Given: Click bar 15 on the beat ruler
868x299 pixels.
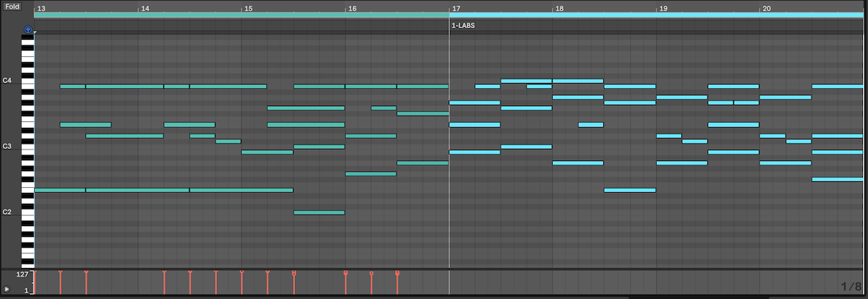Looking at the screenshot, I should (249, 8).
